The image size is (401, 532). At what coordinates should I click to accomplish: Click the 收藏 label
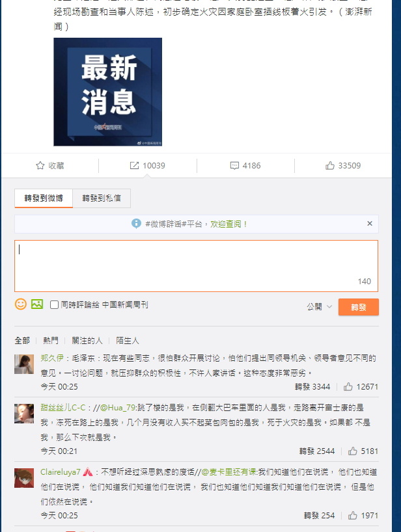click(56, 166)
